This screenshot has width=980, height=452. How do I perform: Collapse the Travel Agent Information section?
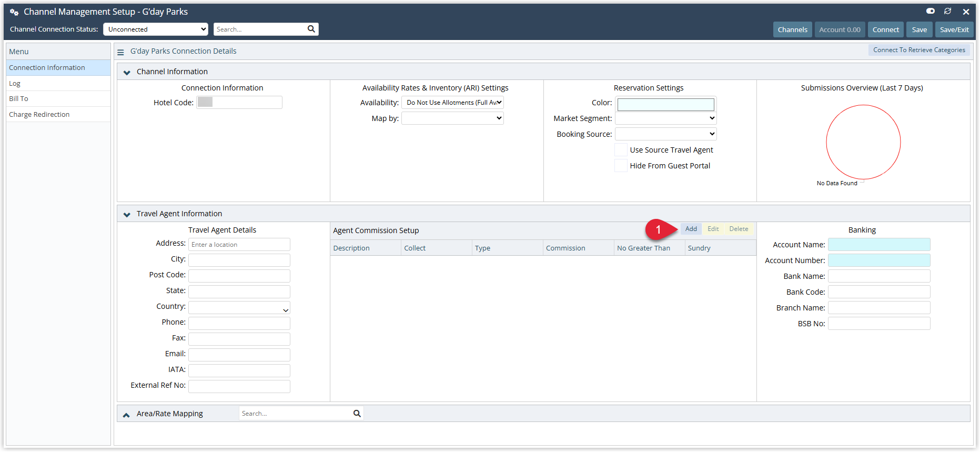point(127,214)
